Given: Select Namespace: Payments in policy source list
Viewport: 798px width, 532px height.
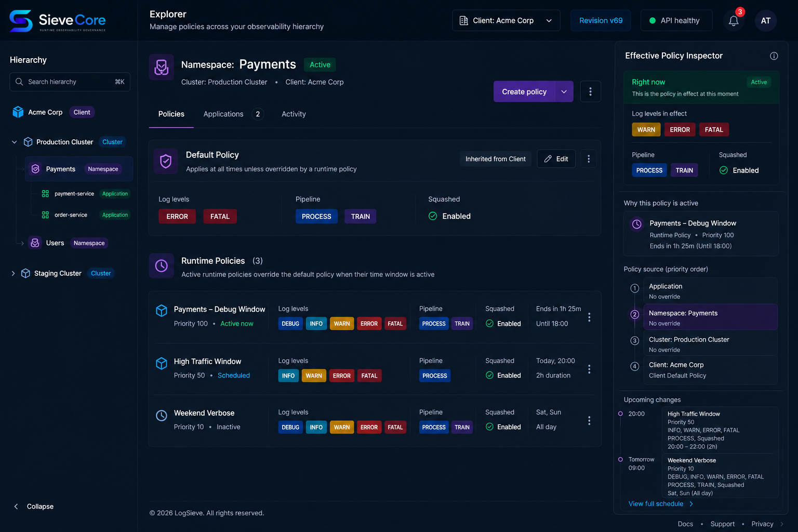Looking at the screenshot, I should (710, 317).
